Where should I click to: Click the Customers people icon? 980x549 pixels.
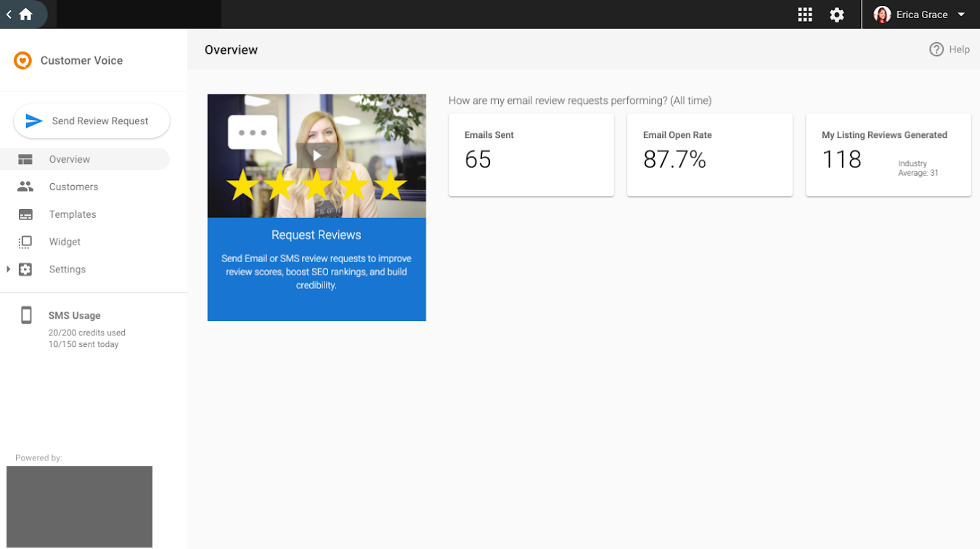(25, 187)
